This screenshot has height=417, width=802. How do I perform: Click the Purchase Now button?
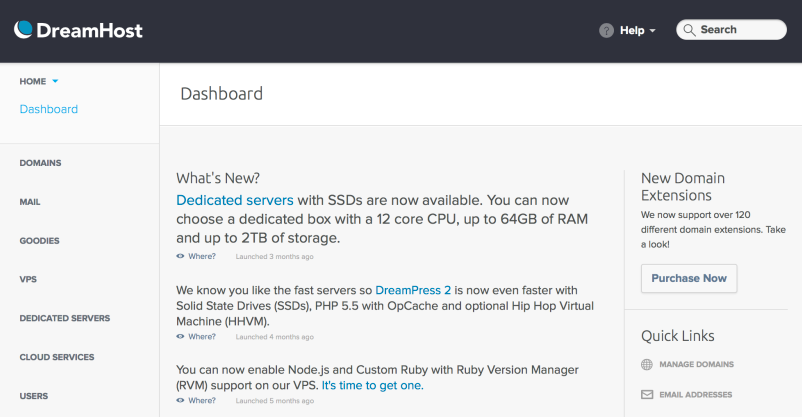(x=689, y=278)
